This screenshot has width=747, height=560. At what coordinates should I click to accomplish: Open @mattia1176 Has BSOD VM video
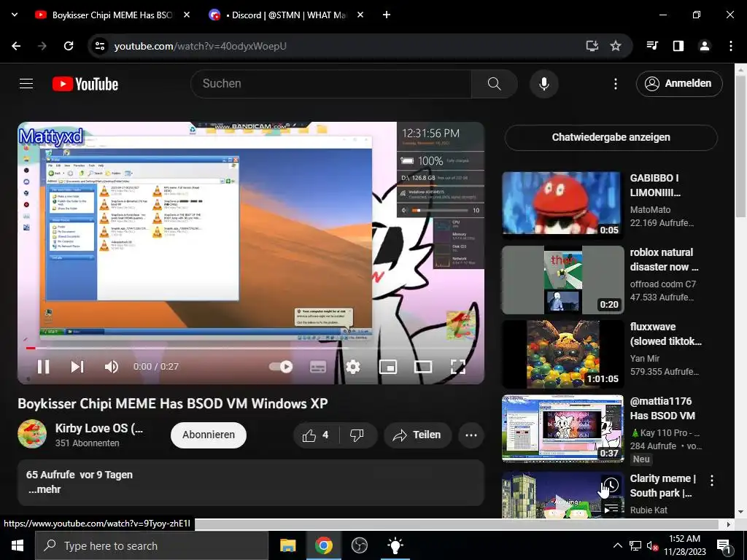click(562, 428)
